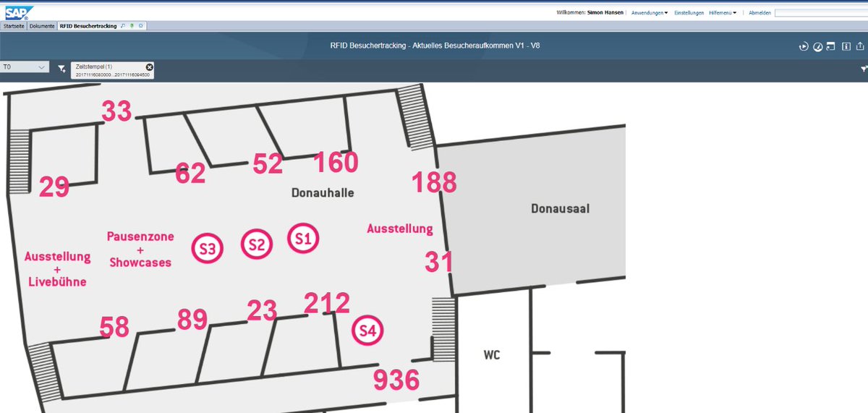This screenshot has height=413, width=868.
Task: Click the window/presentation mode icon
Action: 831,46
